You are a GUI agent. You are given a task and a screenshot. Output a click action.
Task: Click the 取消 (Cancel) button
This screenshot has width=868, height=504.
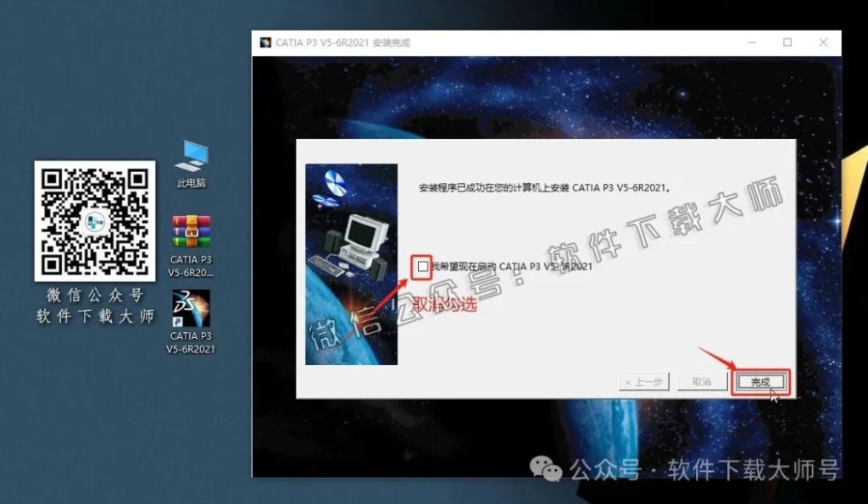point(702,381)
